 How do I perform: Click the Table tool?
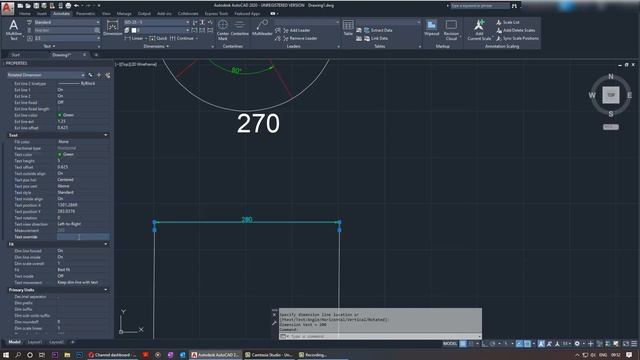click(x=348, y=28)
